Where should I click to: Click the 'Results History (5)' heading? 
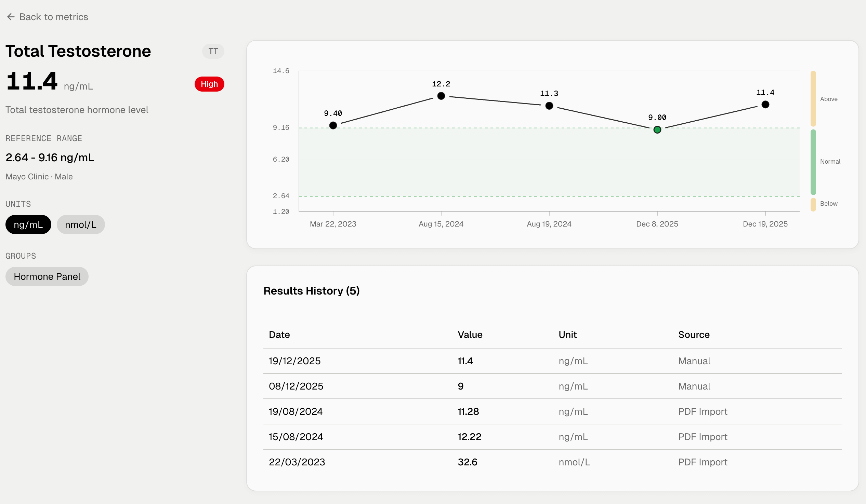[311, 291]
